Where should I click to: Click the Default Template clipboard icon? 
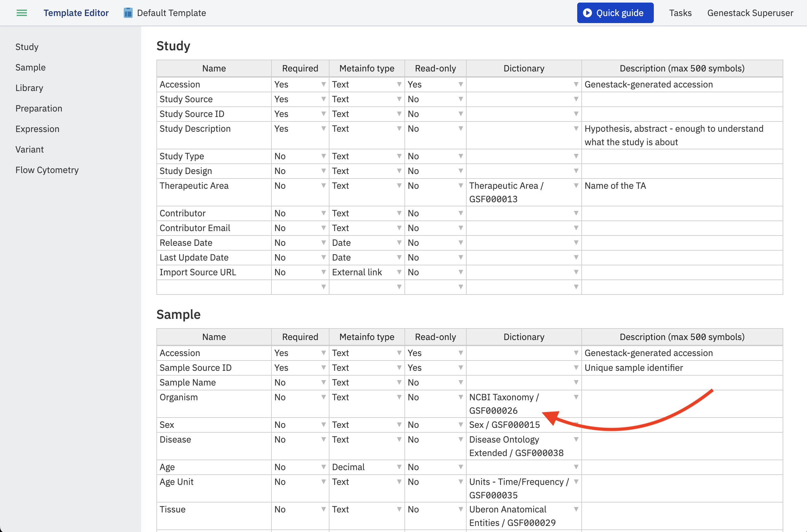[x=128, y=13]
